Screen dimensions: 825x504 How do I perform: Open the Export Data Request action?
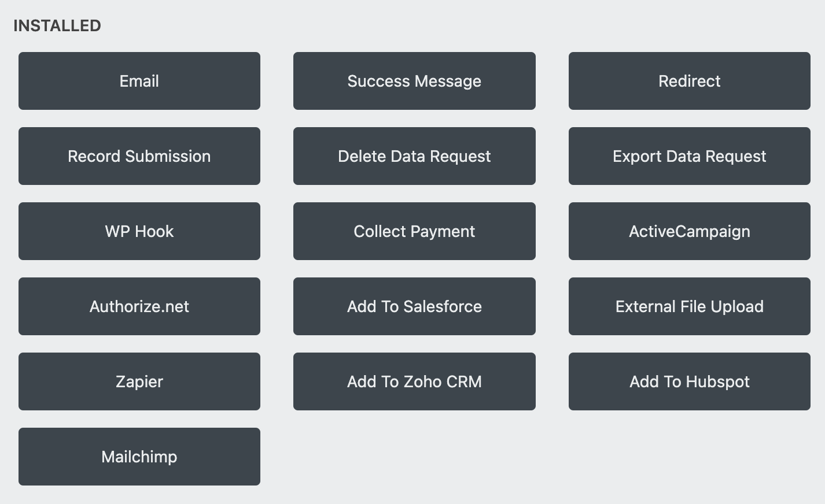pos(688,156)
